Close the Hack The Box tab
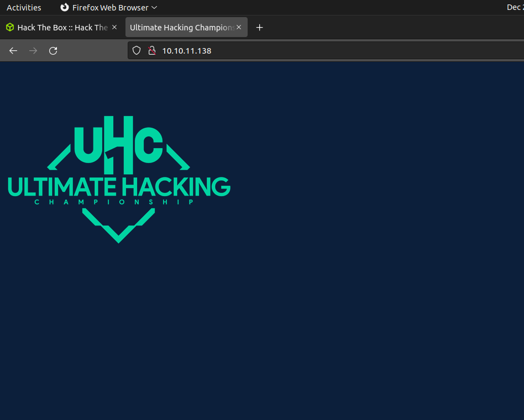 click(114, 27)
